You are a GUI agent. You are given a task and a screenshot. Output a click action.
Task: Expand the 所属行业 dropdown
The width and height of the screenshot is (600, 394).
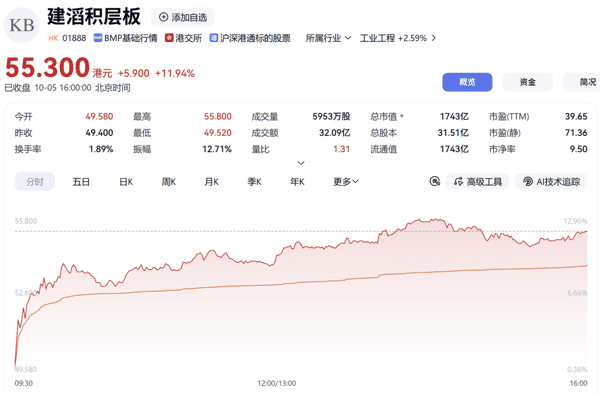[x=328, y=38]
